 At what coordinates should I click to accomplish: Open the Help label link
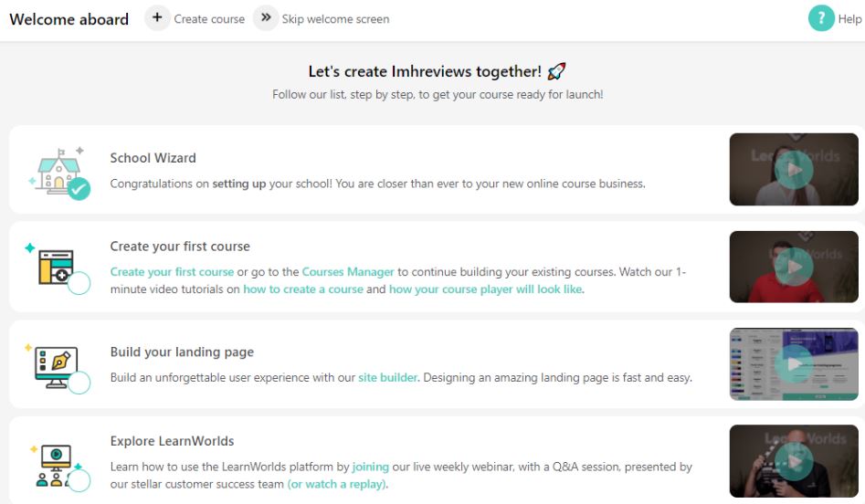point(849,19)
